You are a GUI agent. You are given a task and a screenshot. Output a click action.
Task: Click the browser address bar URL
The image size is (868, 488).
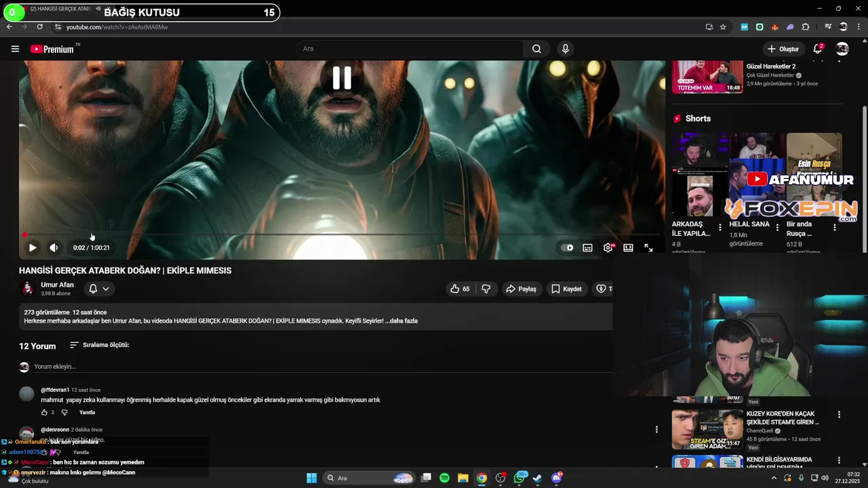[x=117, y=27]
